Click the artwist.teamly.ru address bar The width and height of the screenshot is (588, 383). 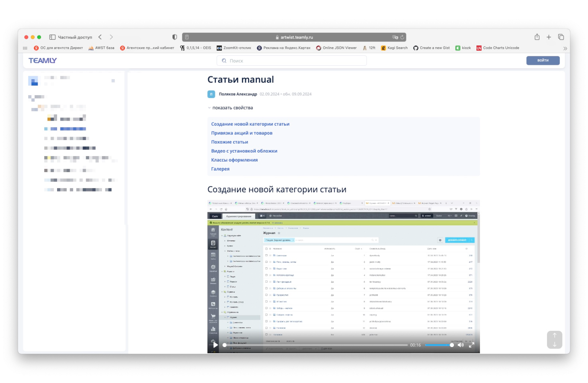point(294,37)
